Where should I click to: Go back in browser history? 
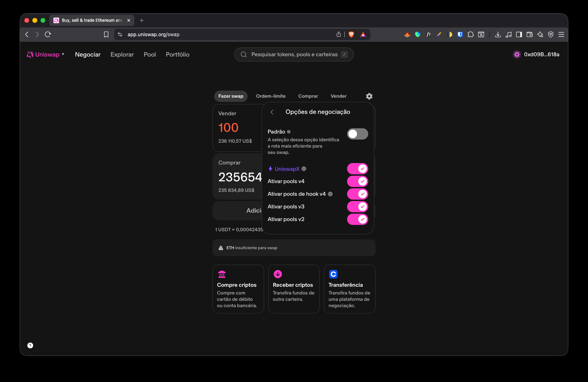(x=27, y=34)
